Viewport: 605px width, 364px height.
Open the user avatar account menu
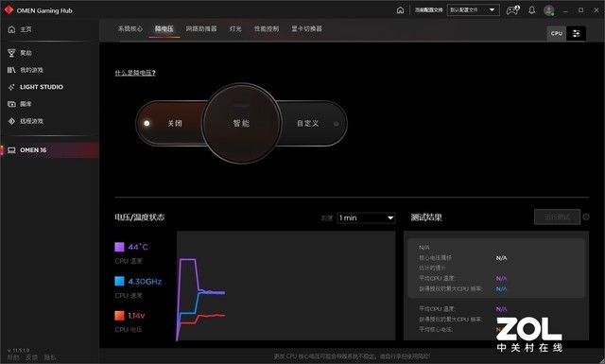point(548,10)
